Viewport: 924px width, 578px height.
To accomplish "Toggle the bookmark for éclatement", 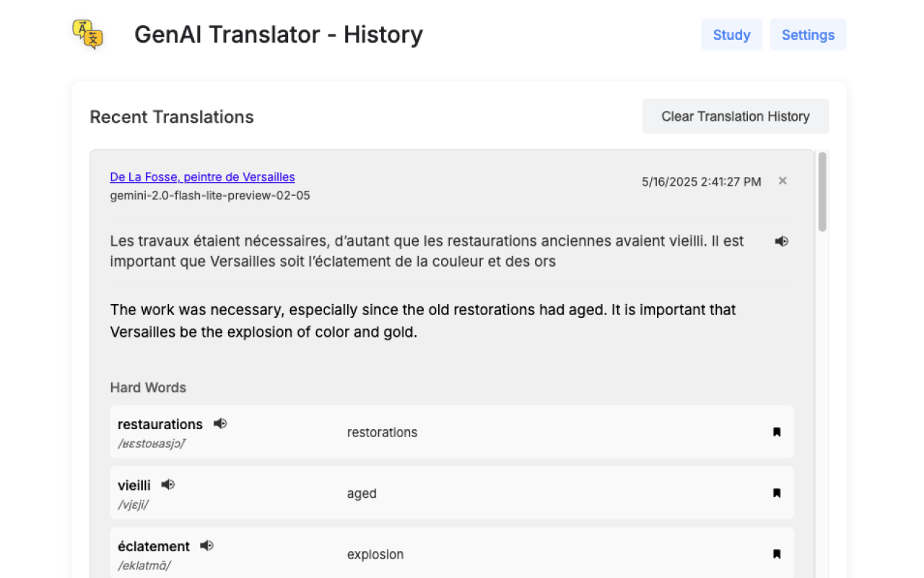I will point(777,554).
